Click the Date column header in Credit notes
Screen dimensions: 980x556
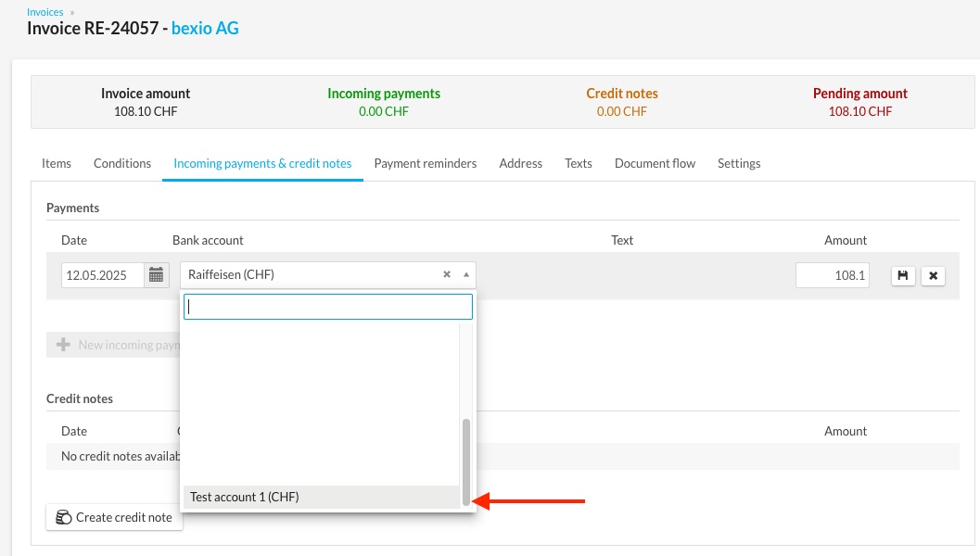tap(74, 431)
